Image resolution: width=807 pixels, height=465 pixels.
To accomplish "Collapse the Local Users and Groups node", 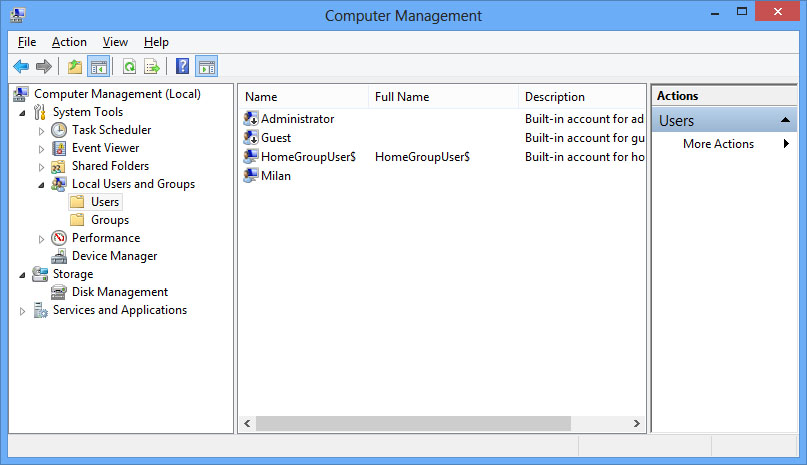I will click(x=41, y=185).
